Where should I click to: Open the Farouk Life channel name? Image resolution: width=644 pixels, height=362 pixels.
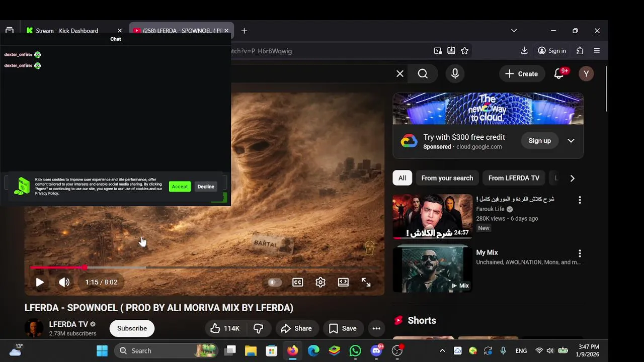coord(490,209)
